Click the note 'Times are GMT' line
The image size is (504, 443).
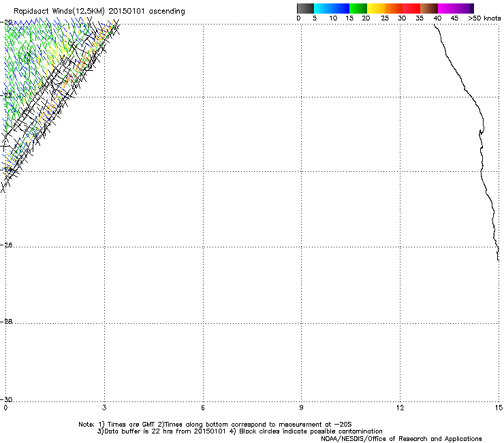(x=215, y=425)
